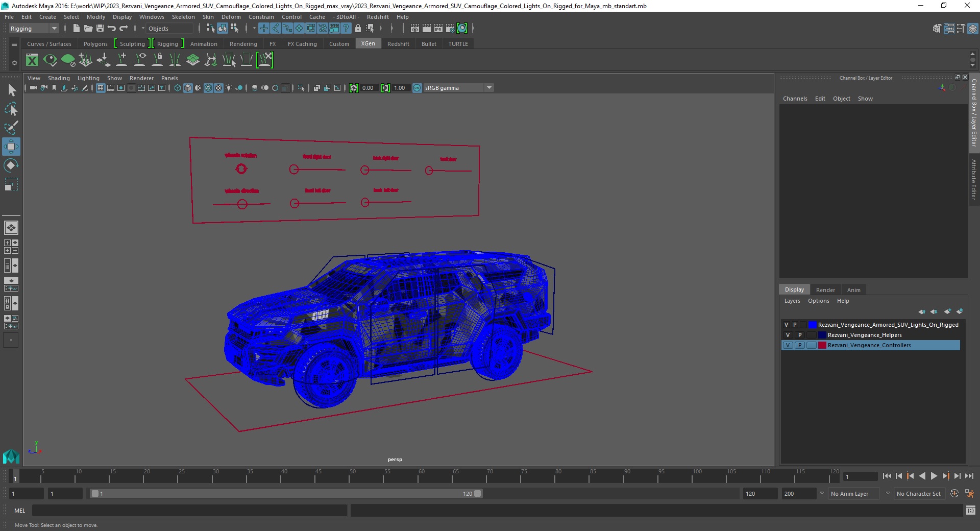Toggle visibility V of Rezvani_Vengeance_Controllers layer

[788, 345]
